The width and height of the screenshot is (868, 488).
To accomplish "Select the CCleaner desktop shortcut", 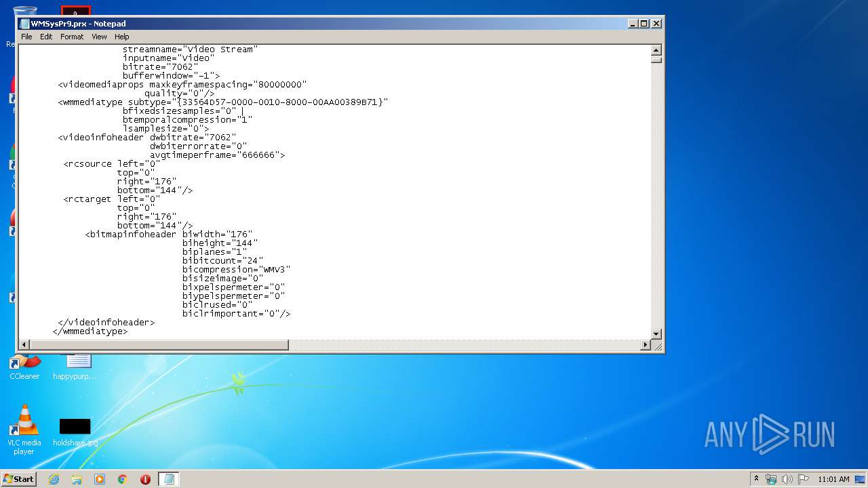I will [x=24, y=367].
